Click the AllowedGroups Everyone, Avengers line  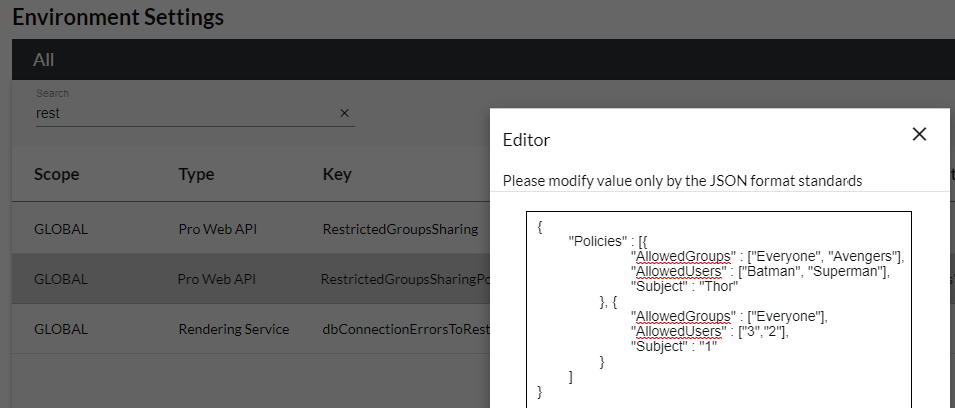click(767, 256)
